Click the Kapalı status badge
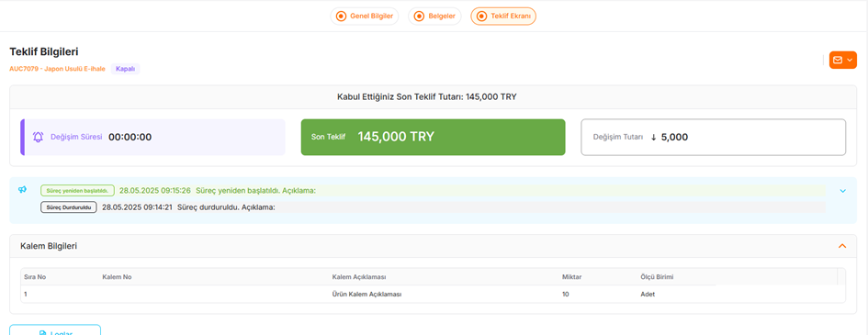 pyautogui.click(x=125, y=69)
